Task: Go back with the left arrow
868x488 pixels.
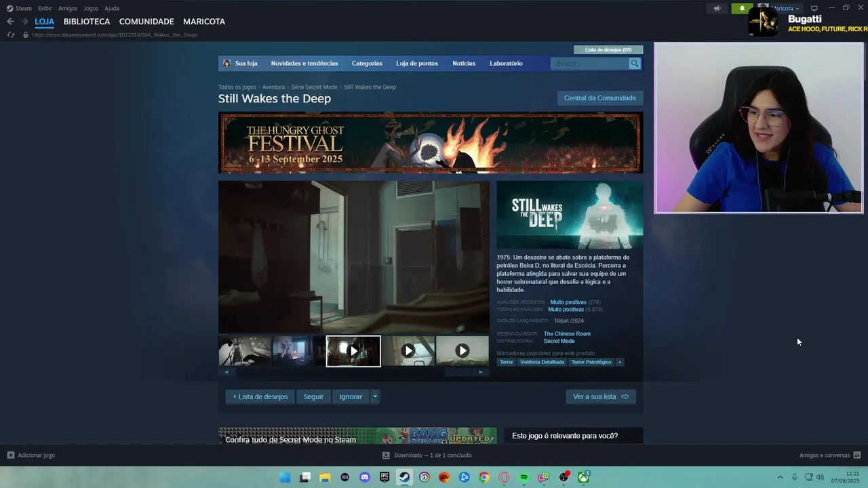Action: [10, 22]
